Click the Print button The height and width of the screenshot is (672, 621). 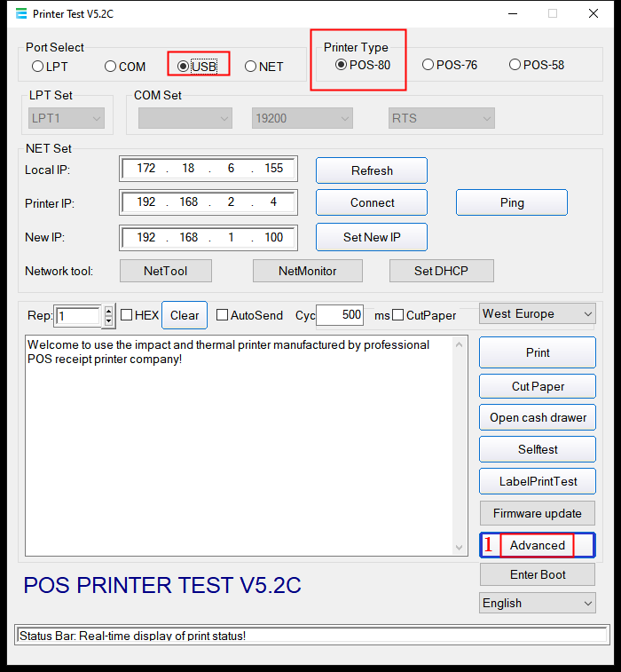click(537, 352)
